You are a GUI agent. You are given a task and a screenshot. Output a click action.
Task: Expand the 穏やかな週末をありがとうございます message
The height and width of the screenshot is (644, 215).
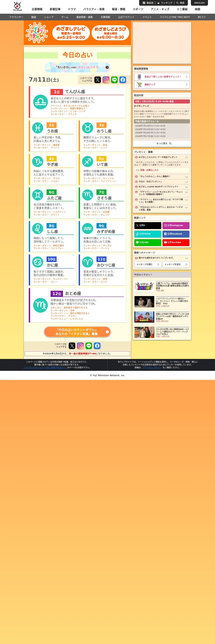162,258
